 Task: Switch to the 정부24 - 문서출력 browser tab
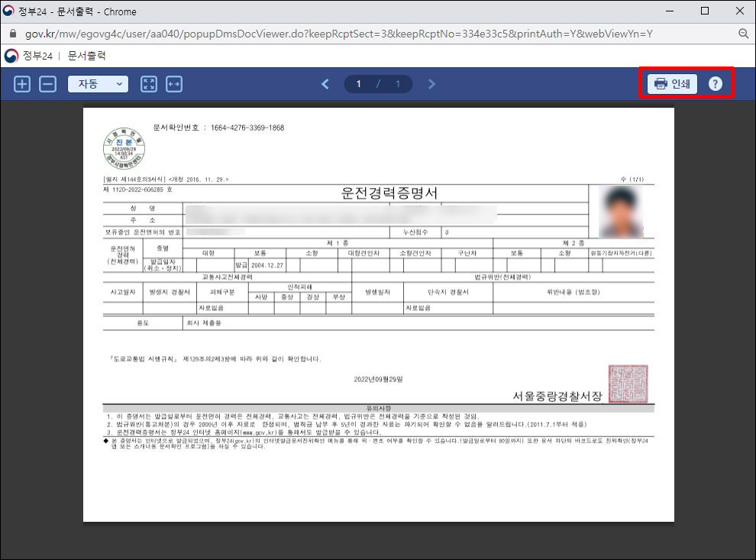click(x=69, y=11)
